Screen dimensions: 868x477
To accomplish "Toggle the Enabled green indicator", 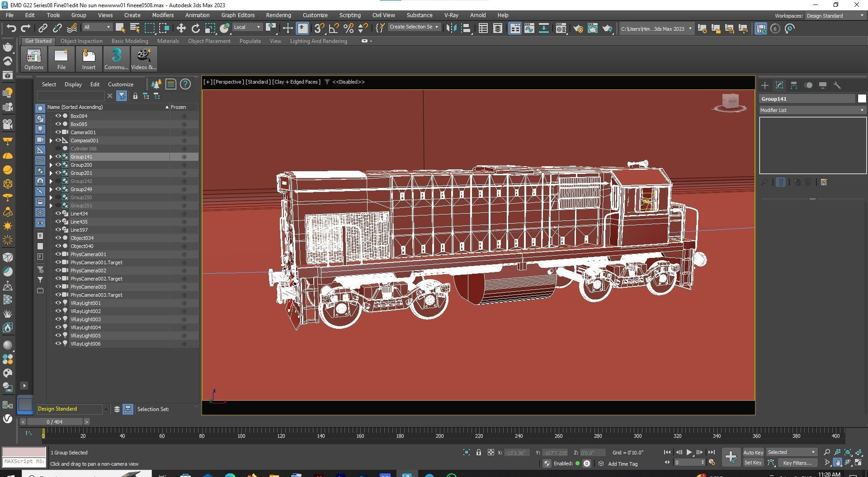I will coord(577,463).
